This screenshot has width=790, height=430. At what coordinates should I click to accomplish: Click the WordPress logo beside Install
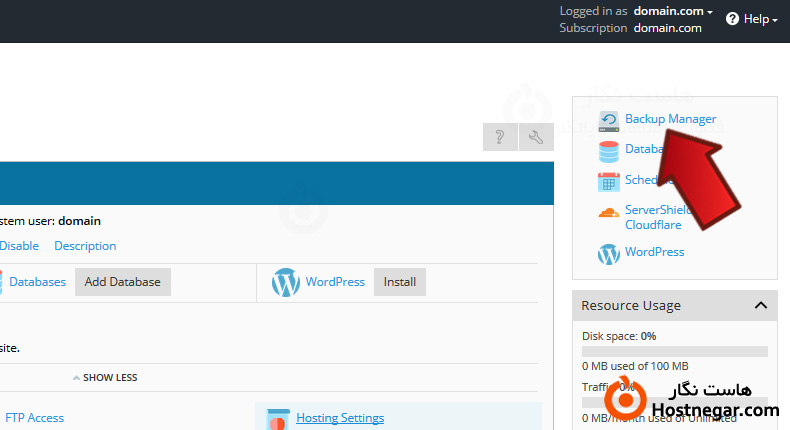coord(286,282)
